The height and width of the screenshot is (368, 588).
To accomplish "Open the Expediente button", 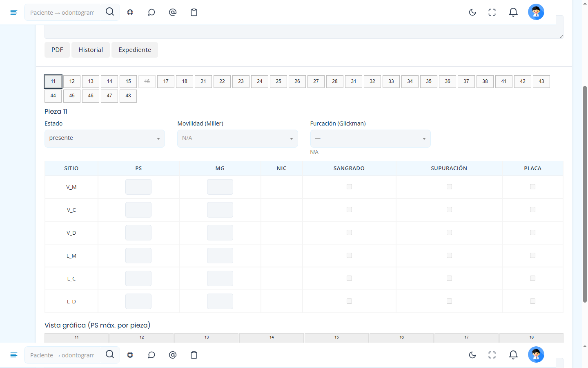I will click(x=135, y=50).
